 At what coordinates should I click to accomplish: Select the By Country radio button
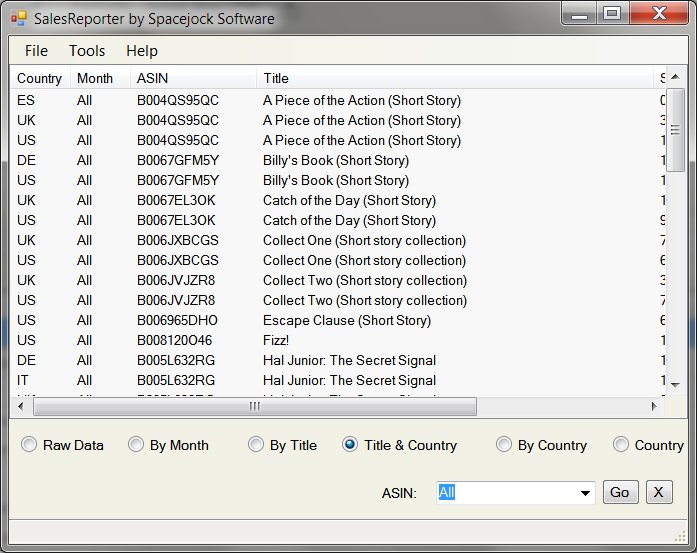pyautogui.click(x=541, y=445)
